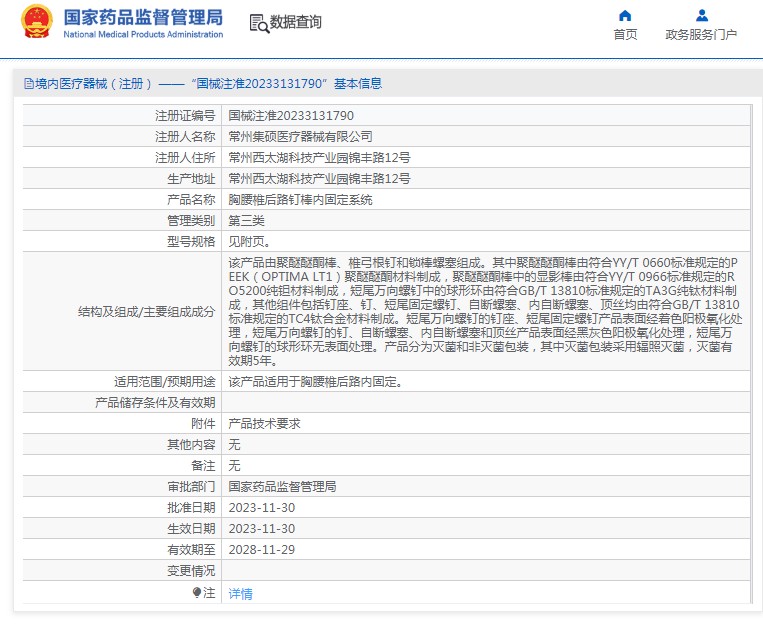Open 政务服务门户 text link
Image resolution: width=763 pixels, height=626 pixels.
[x=701, y=35]
